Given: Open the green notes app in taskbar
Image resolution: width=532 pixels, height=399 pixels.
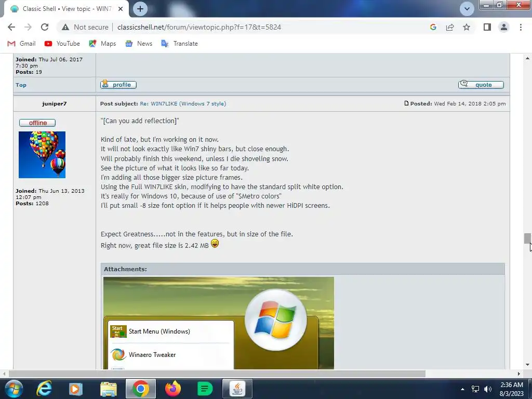Looking at the screenshot, I should click(205, 389).
